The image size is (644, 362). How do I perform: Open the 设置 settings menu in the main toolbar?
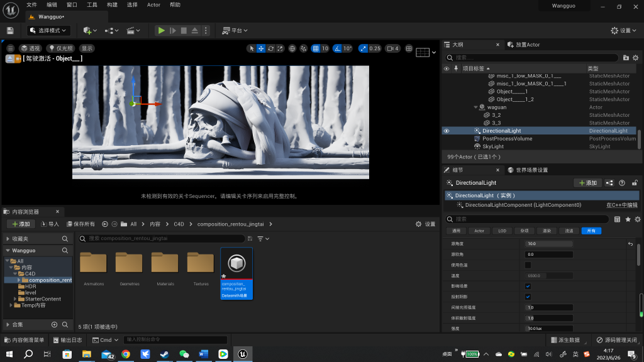point(623,31)
